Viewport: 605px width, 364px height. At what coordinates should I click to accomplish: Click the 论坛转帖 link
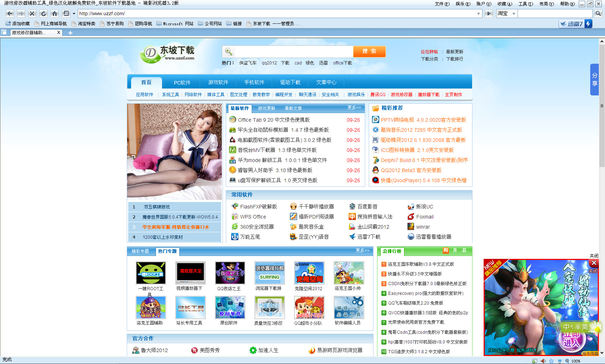[x=429, y=52]
